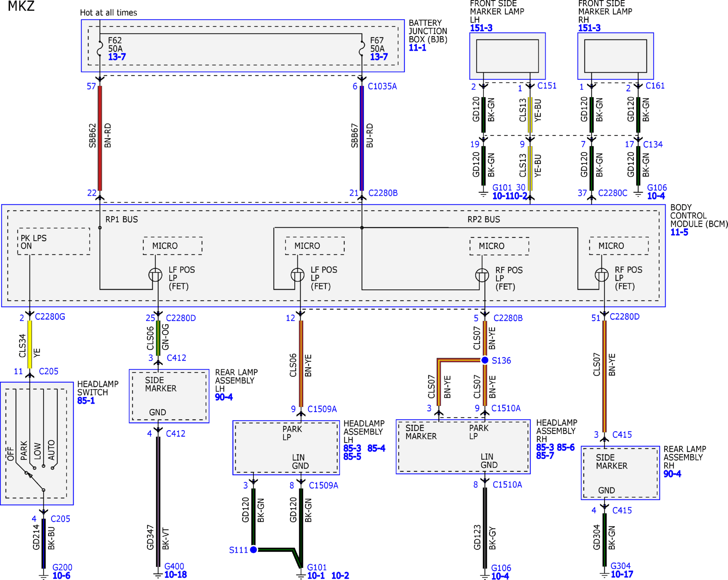Screen dimensions: 728x580
Task: Select the PK LPS ON box text
Action: [33, 242]
